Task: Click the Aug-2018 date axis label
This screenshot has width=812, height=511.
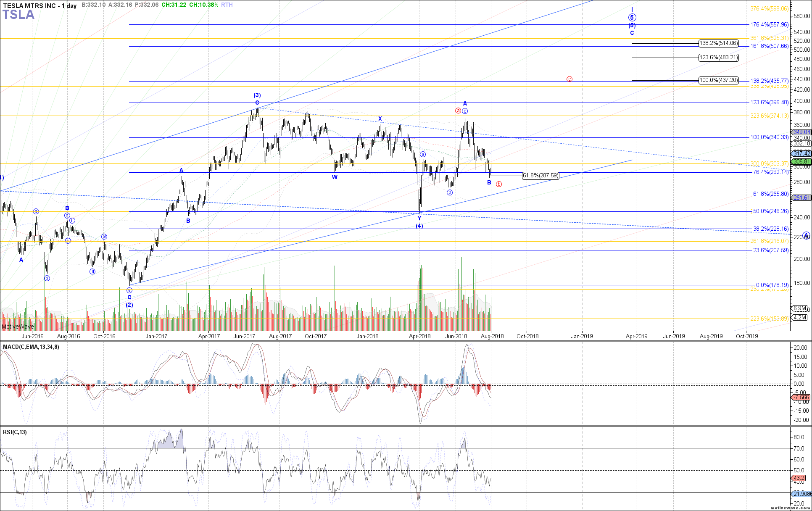Action: [492, 336]
